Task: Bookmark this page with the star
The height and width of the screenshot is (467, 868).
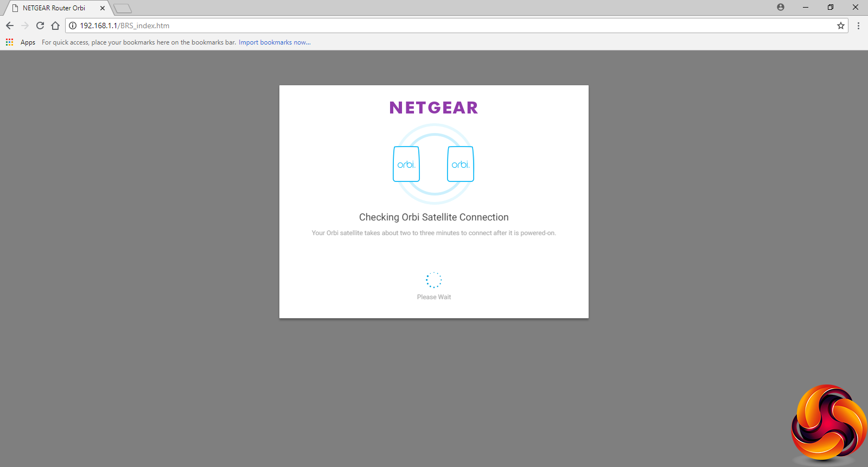Action: [841, 26]
